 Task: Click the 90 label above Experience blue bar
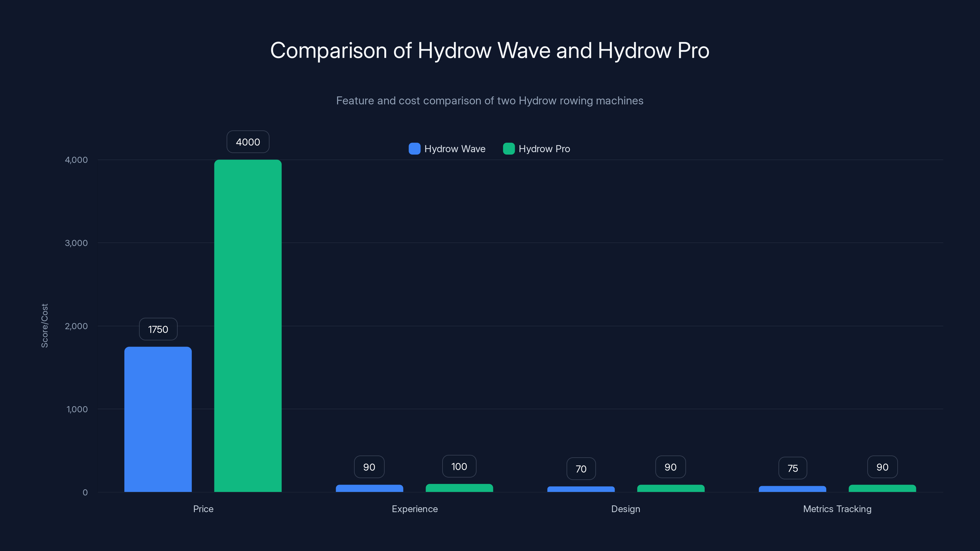coord(368,467)
